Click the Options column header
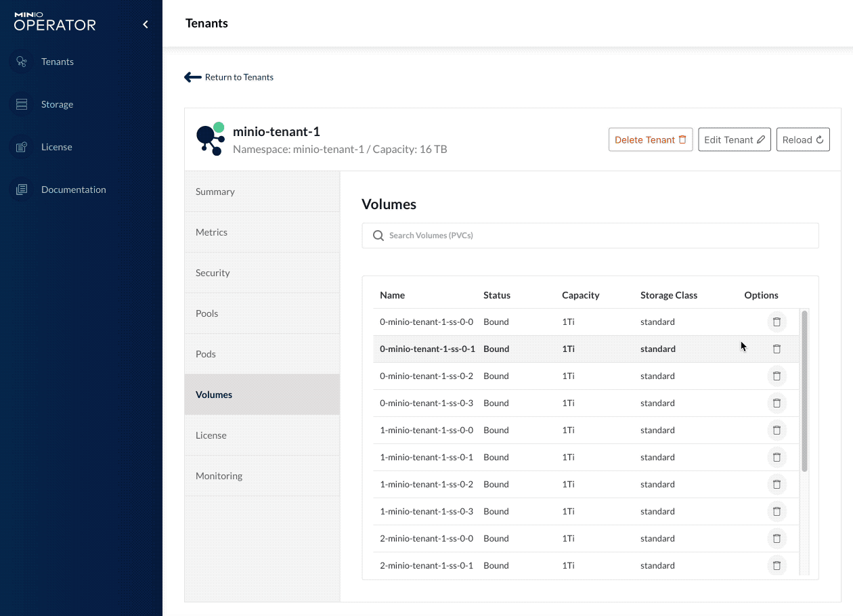Screen dimensions: 853x616 click(x=761, y=295)
